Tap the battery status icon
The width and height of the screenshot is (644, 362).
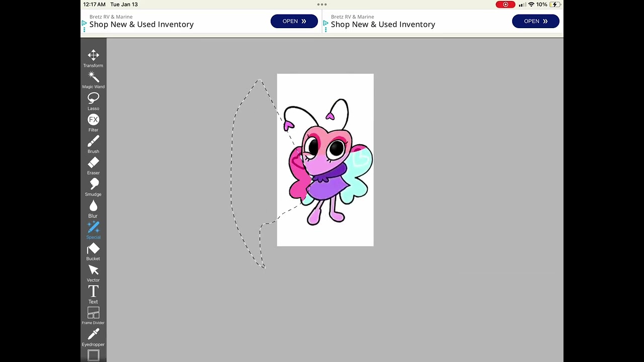point(555,5)
